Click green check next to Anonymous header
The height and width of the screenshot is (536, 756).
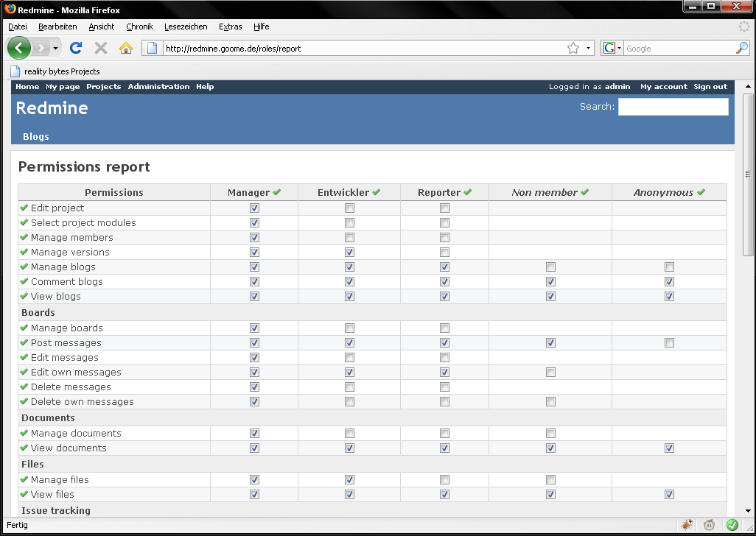tap(701, 192)
